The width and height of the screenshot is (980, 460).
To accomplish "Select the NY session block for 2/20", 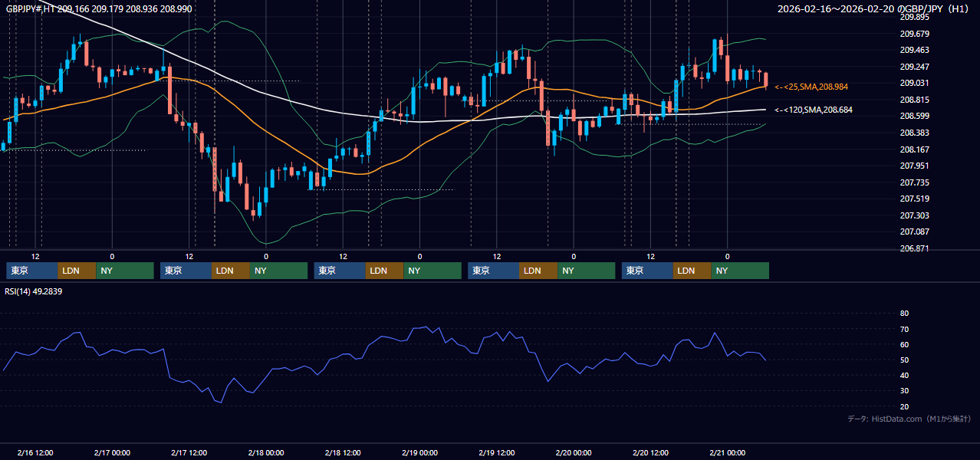I will [x=740, y=271].
